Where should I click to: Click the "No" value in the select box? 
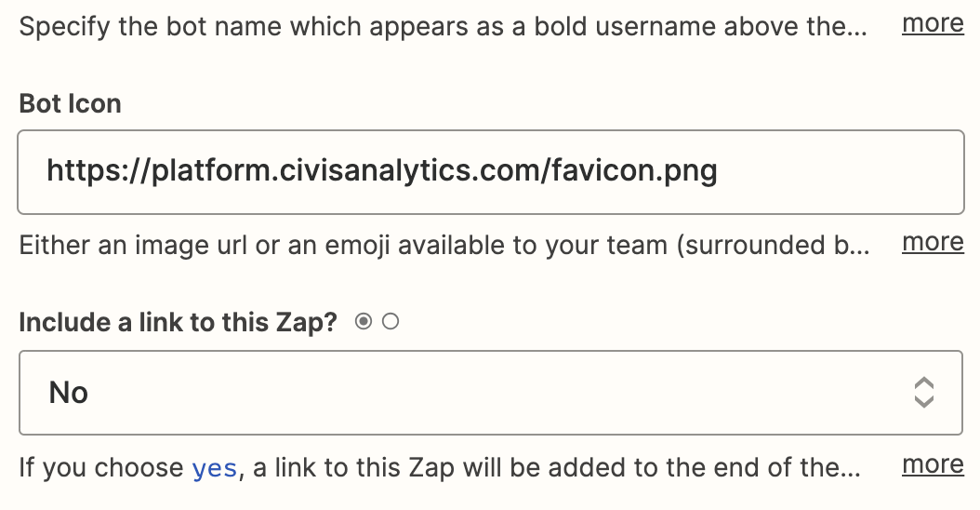[x=68, y=393]
